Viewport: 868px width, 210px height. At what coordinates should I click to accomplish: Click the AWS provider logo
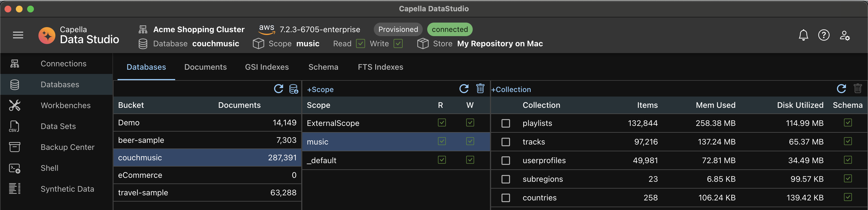266,29
